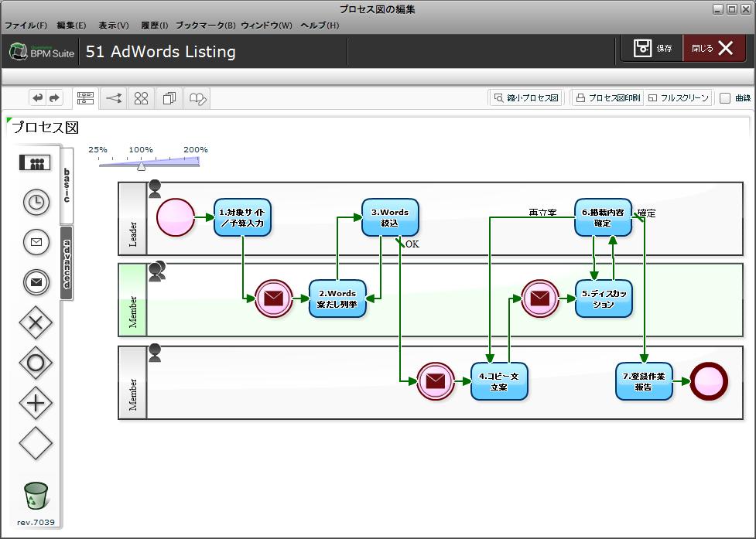Image resolution: width=756 pixels, height=539 pixels.
Task: Switch to the basic palette tab
Action: click(x=67, y=186)
